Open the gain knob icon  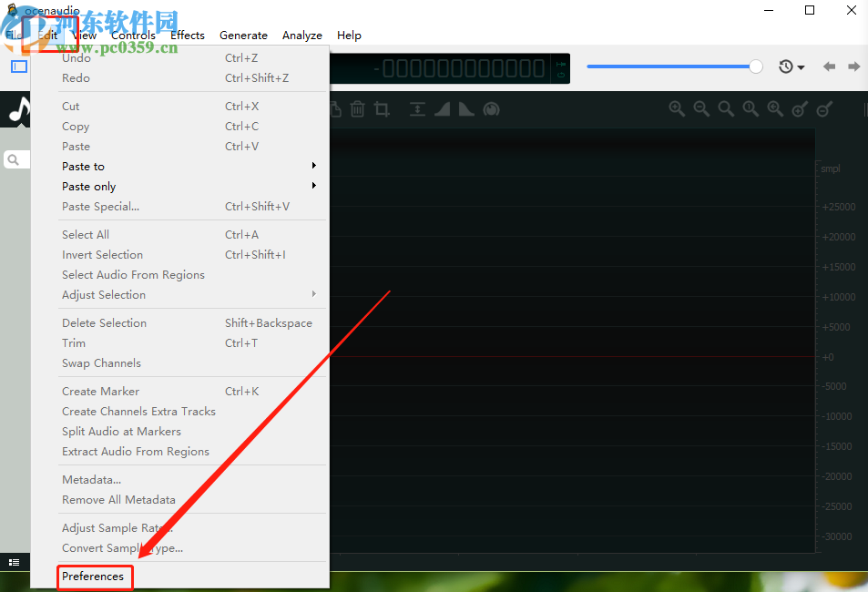click(491, 109)
